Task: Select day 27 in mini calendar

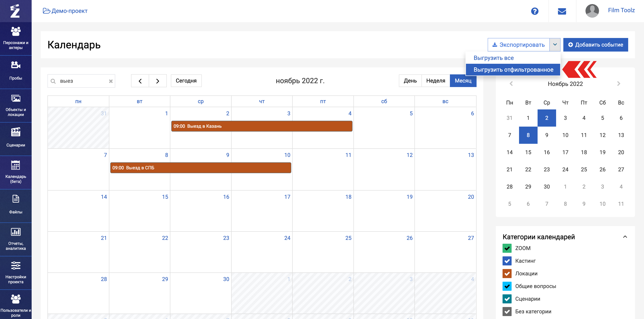Action: [x=621, y=169]
